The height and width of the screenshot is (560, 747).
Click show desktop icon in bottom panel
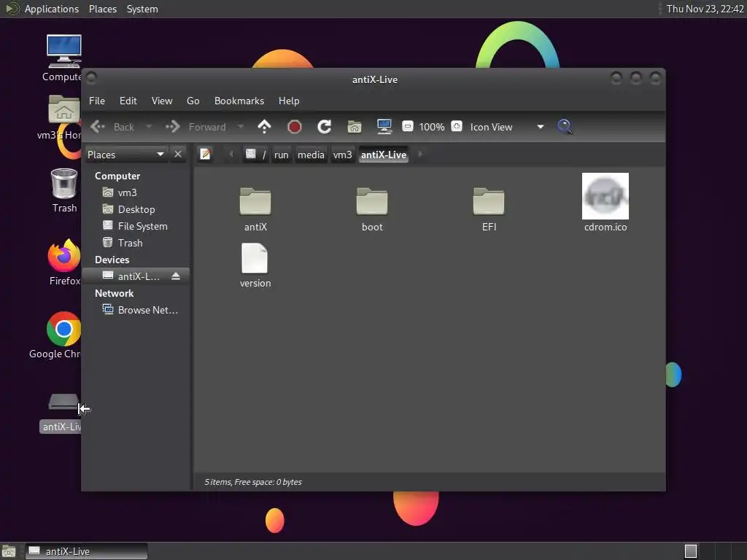click(x=9, y=551)
